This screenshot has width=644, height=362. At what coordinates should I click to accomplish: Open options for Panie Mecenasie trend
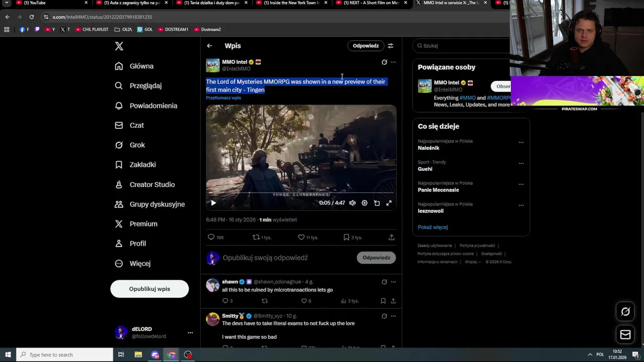521,185
